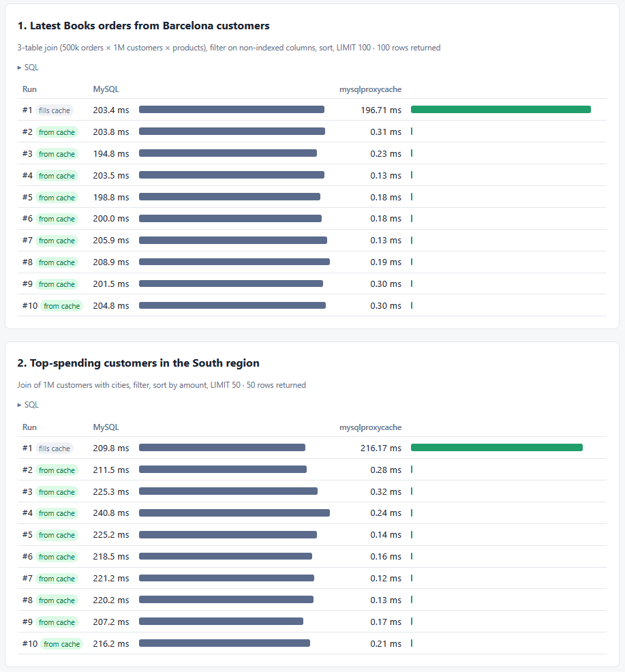This screenshot has height=672, width=625.
Task: Click the "mysqlproxycache" column header in the Barcelona table
Action: coord(370,89)
